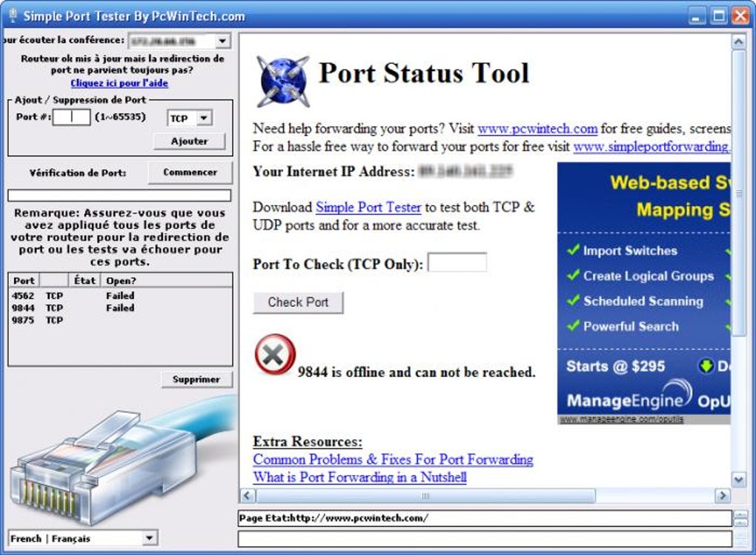Click the horizontal scrollbar left arrow
The width and height of the screenshot is (756, 555).
248,495
